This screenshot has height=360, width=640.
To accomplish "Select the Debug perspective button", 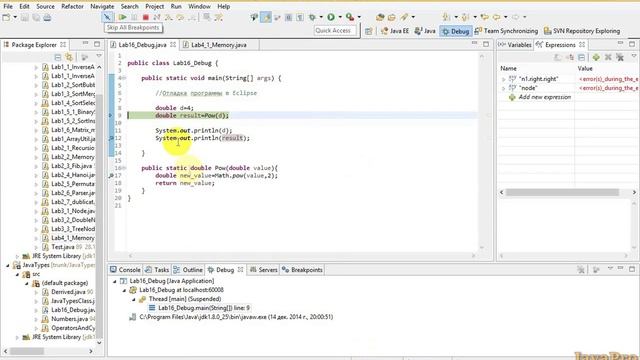I will pyautogui.click(x=456, y=31).
